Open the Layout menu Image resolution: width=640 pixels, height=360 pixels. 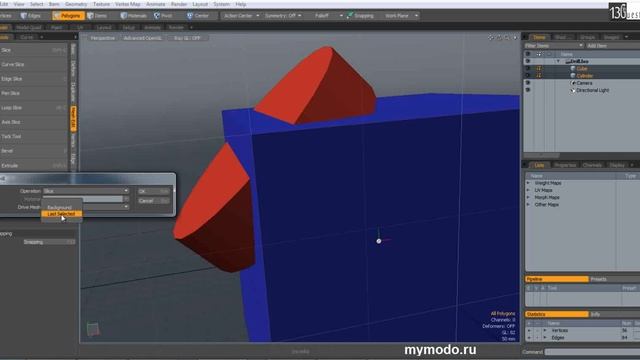coord(200,4)
